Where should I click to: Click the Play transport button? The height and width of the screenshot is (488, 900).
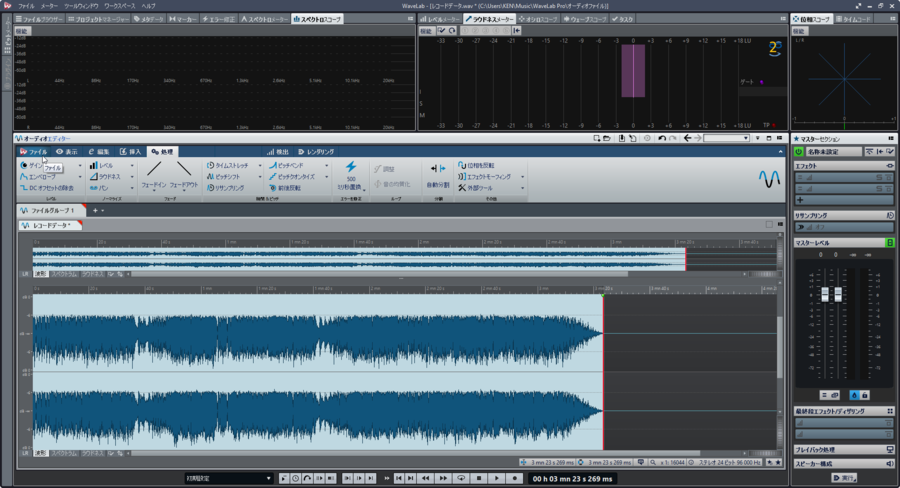point(497,478)
